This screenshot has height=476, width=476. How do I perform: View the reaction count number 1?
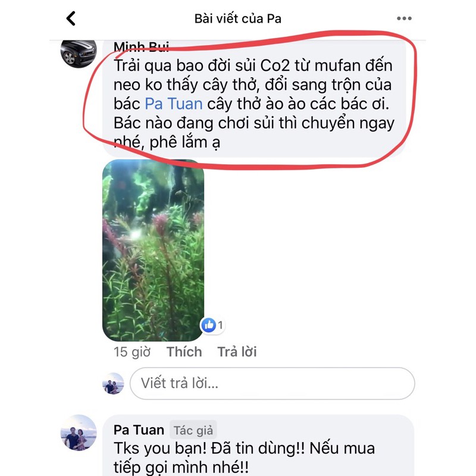pyautogui.click(x=220, y=325)
